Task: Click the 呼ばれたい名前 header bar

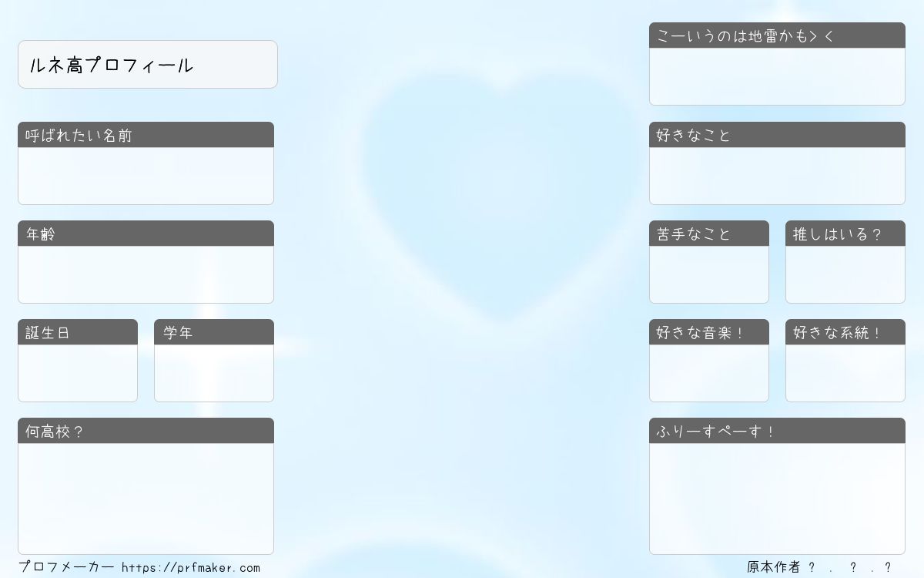Action: 146,135
